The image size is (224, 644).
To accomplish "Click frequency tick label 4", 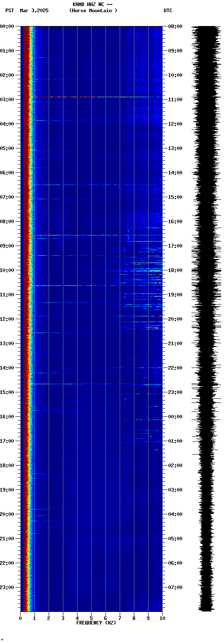I will click(x=77, y=618).
